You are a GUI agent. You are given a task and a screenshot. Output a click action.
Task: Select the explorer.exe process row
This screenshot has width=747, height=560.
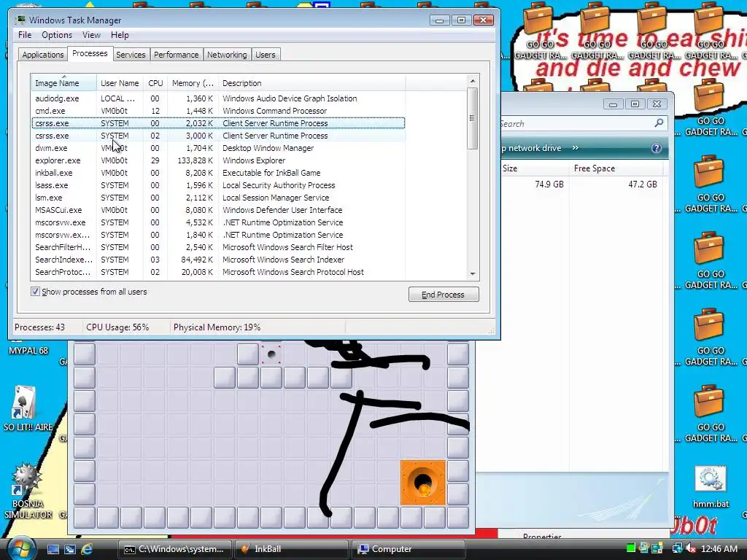(x=218, y=160)
